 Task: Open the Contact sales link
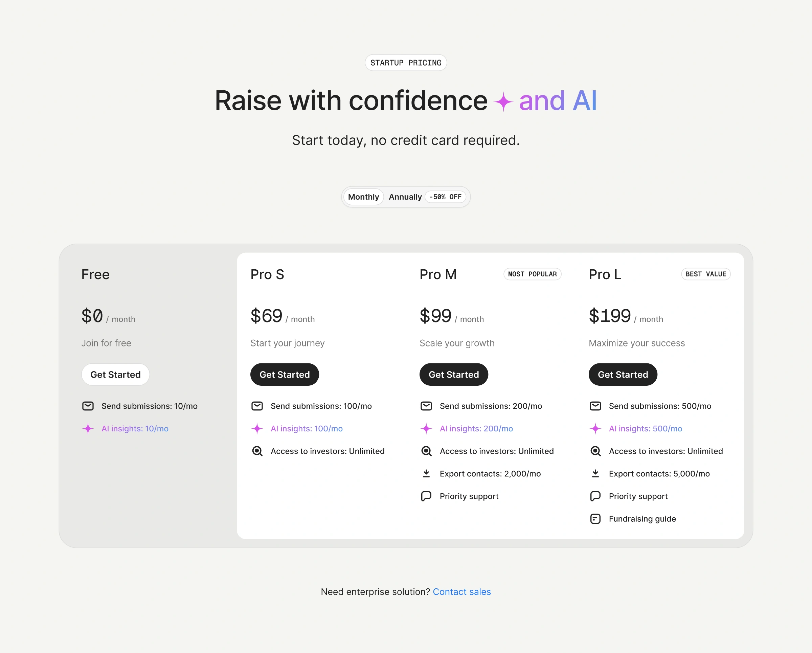pos(462,592)
